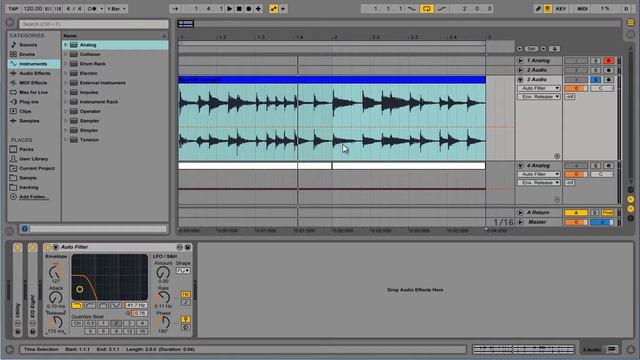Click the Attack knob in Envelope

(x=56, y=298)
